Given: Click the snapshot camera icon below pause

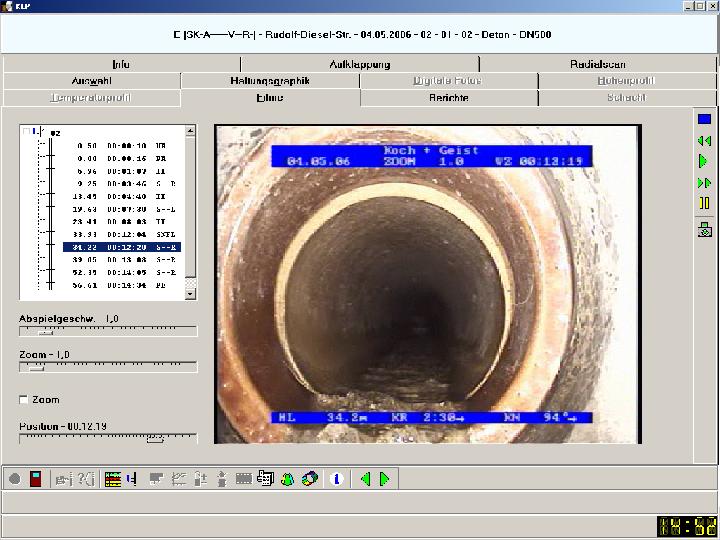Looking at the screenshot, I should click(x=704, y=230).
